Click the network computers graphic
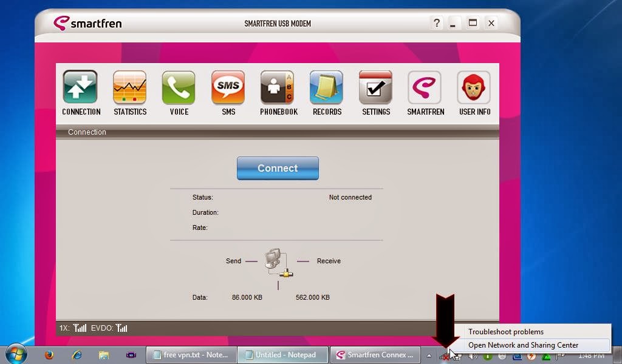622x364 pixels. (278, 263)
